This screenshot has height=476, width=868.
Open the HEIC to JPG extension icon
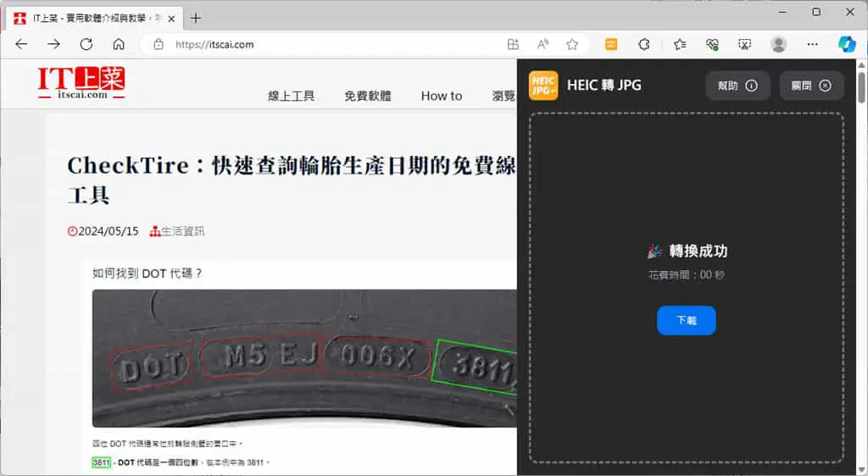click(611, 44)
